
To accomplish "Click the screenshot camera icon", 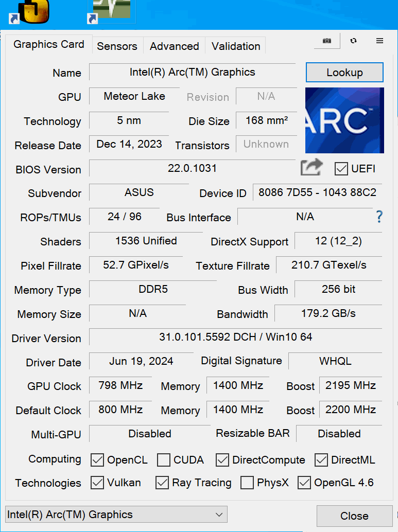I will point(327,41).
